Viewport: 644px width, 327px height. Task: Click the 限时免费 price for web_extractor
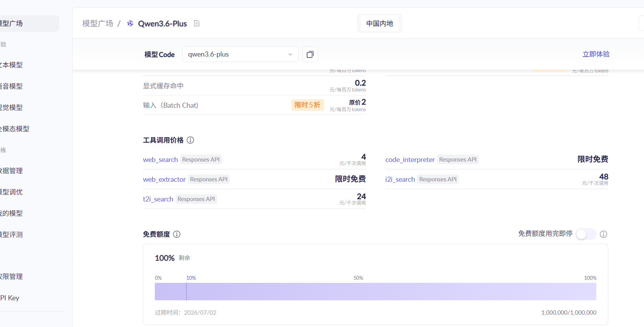350,179
